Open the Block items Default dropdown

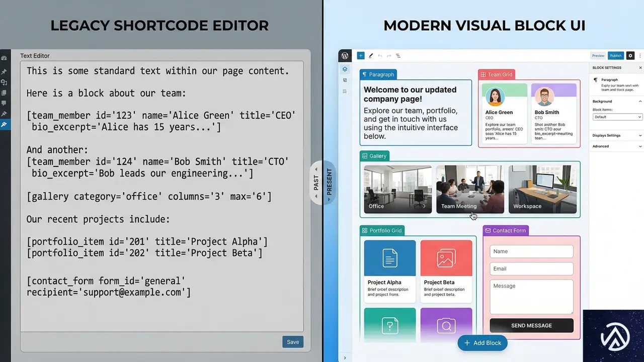point(617,117)
